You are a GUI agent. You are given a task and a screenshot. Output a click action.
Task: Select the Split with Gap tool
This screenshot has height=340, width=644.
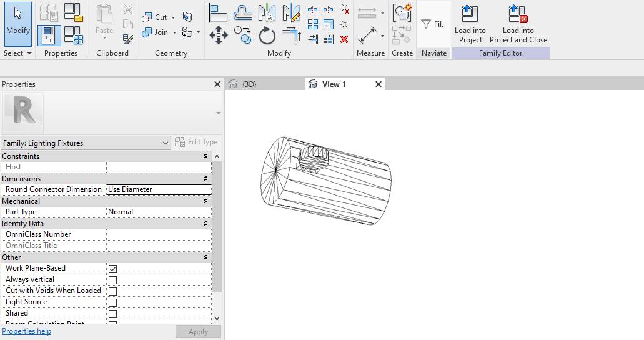pyautogui.click(x=328, y=9)
